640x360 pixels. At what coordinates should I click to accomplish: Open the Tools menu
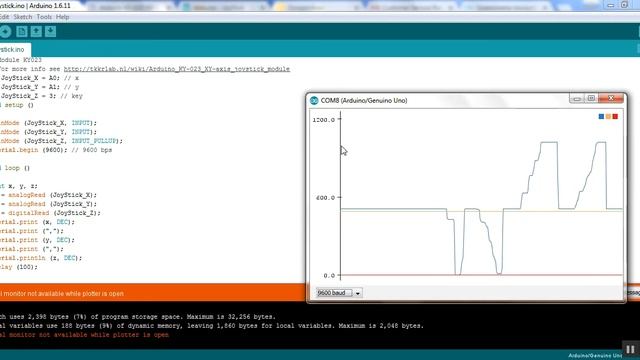[x=44, y=17]
